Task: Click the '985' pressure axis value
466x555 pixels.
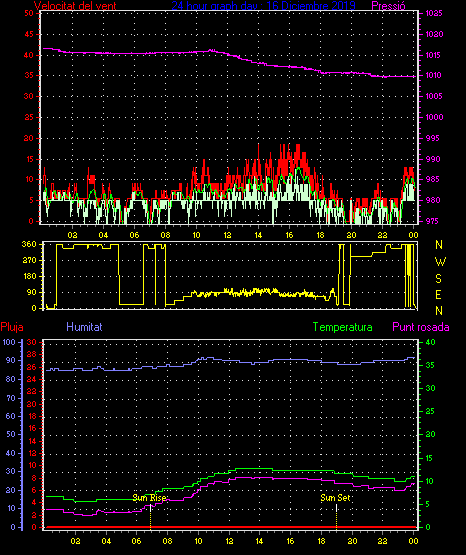Action: click(432, 179)
